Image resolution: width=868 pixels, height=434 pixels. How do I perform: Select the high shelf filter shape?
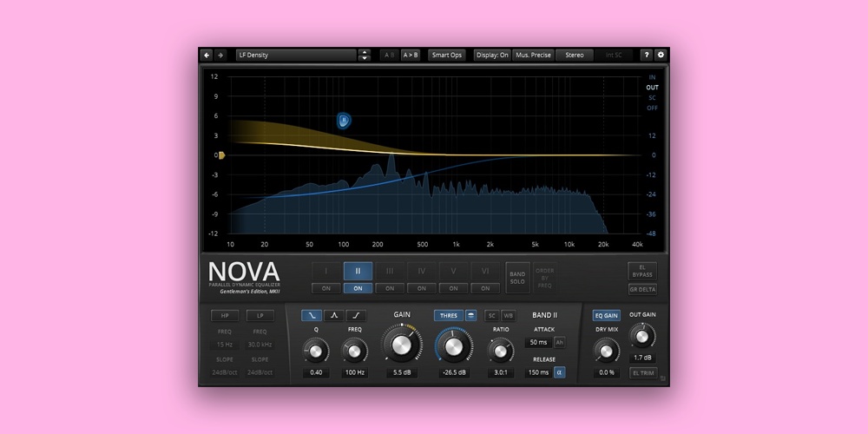[356, 316]
